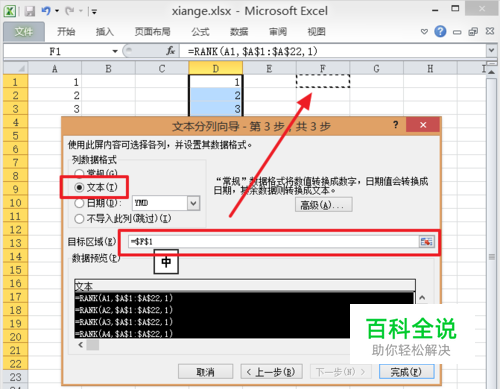This screenshot has width=500, height=389.
Task: Open the Undo history dropdown arrow
Action: pyautogui.click(x=57, y=11)
